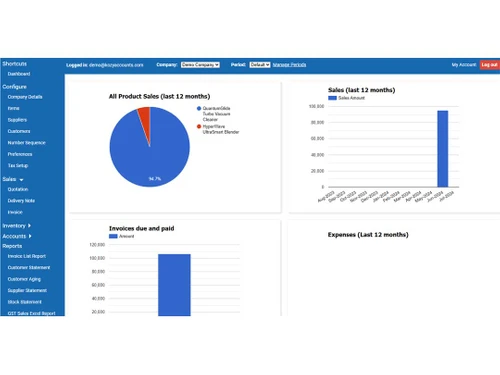Open the Invoice List Report
The height and width of the screenshot is (375, 500).
coord(27,256)
